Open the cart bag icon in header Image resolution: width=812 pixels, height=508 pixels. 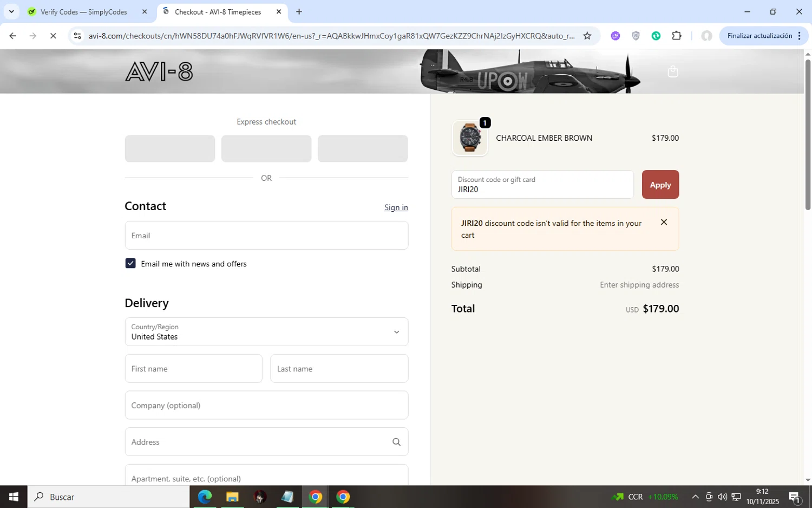673,71
